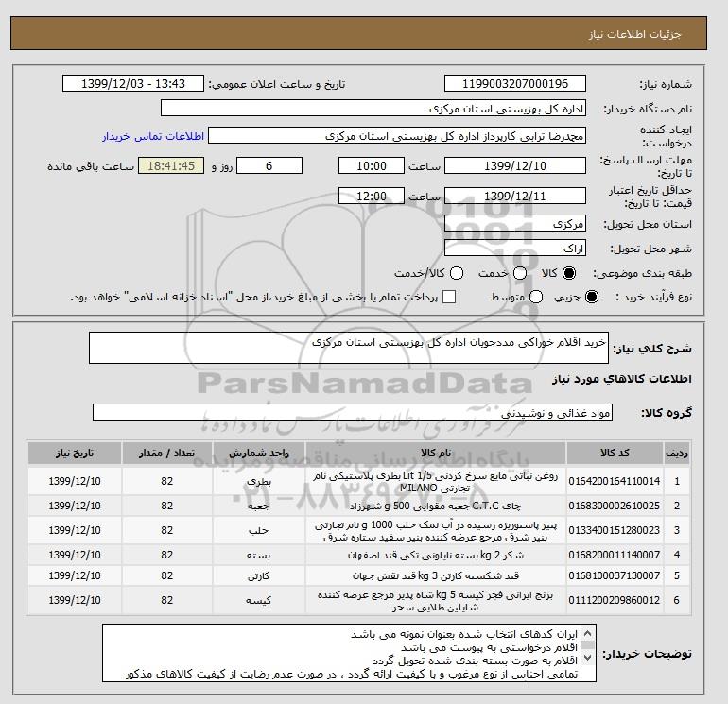
Task: Click the goods group field مواد غذائی و نوشیدنی
Action: [x=353, y=412]
